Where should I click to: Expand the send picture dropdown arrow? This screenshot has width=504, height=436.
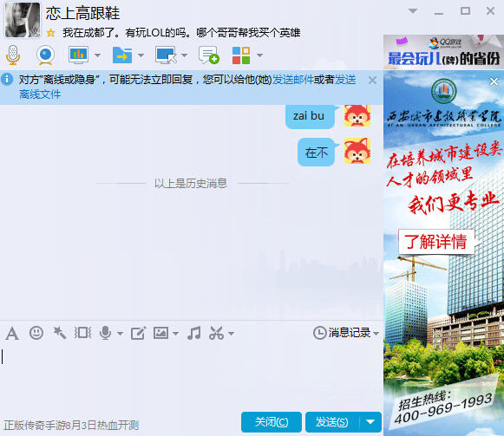pos(175,334)
